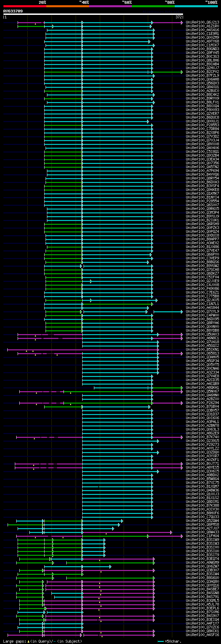Open UniRef100_Q56QV3 entry
221x644 pixels.
pyautogui.click(x=202, y=83)
